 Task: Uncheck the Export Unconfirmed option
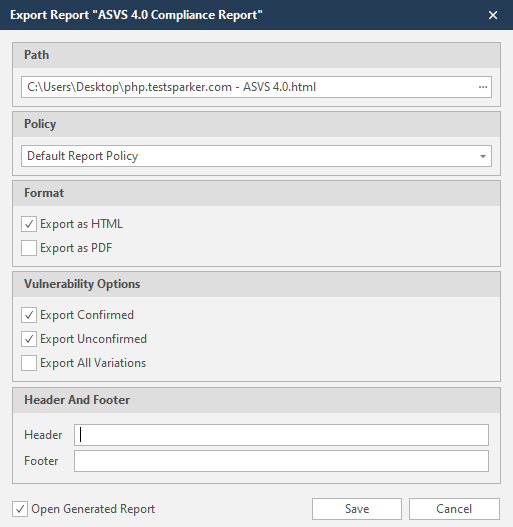coord(29,339)
